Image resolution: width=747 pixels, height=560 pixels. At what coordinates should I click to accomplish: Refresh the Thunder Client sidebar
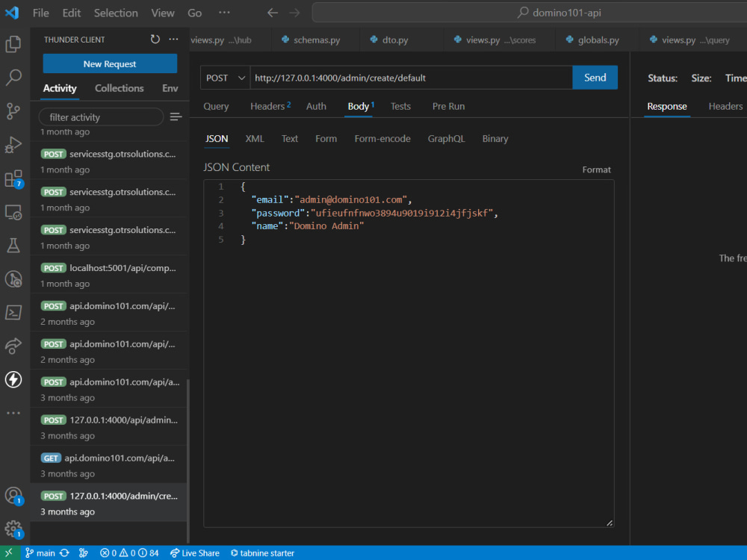click(x=155, y=39)
